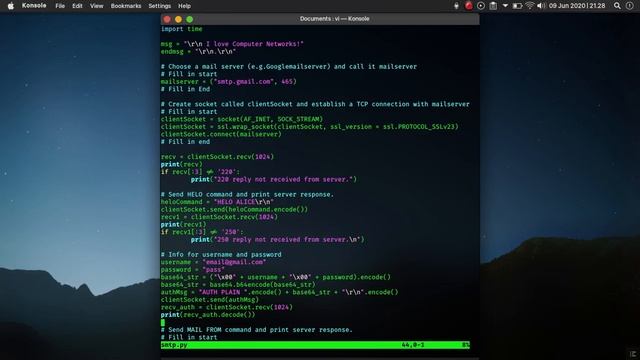Click "220 reply not received from server." string
This screenshot has width=640, height=360.
click(284, 179)
